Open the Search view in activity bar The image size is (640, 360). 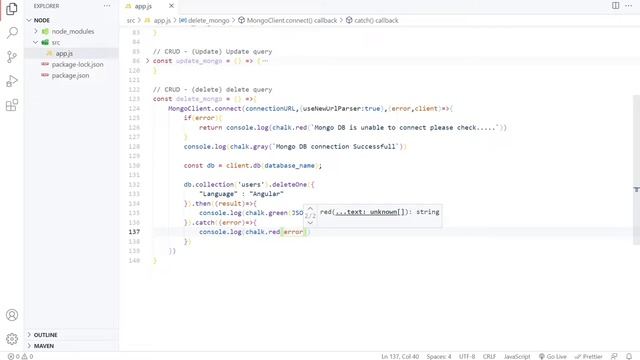(x=12, y=32)
